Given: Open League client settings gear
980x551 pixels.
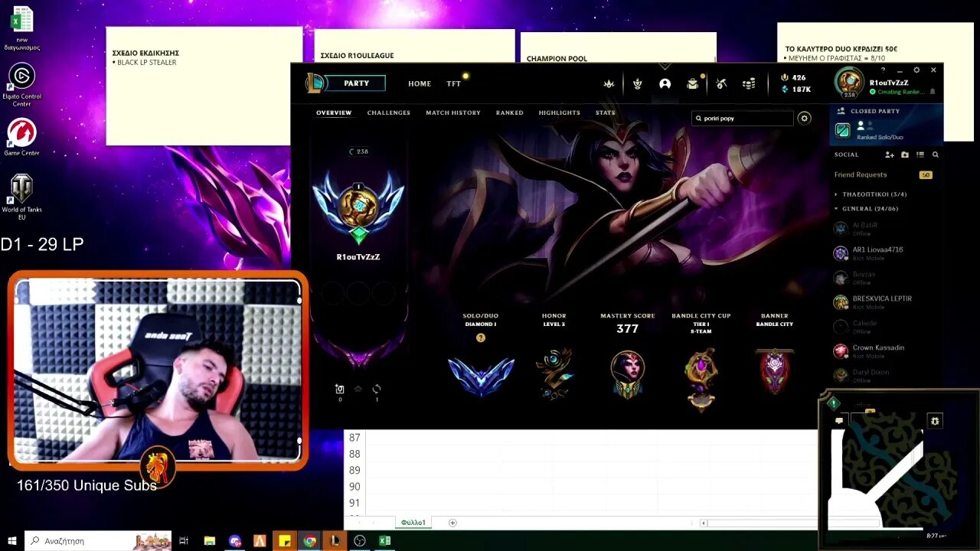Looking at the screenshot, I should [x=916, y=70].
